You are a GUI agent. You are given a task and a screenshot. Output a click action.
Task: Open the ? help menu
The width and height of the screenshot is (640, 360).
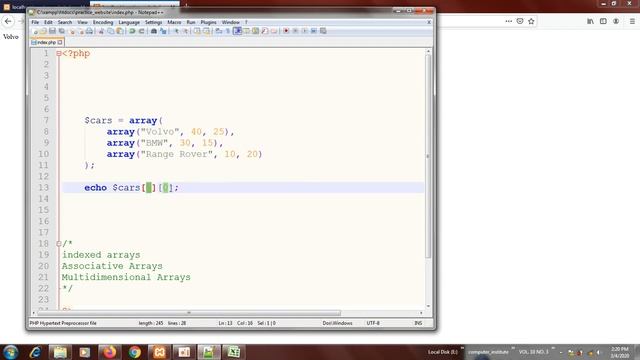point(246,22)
